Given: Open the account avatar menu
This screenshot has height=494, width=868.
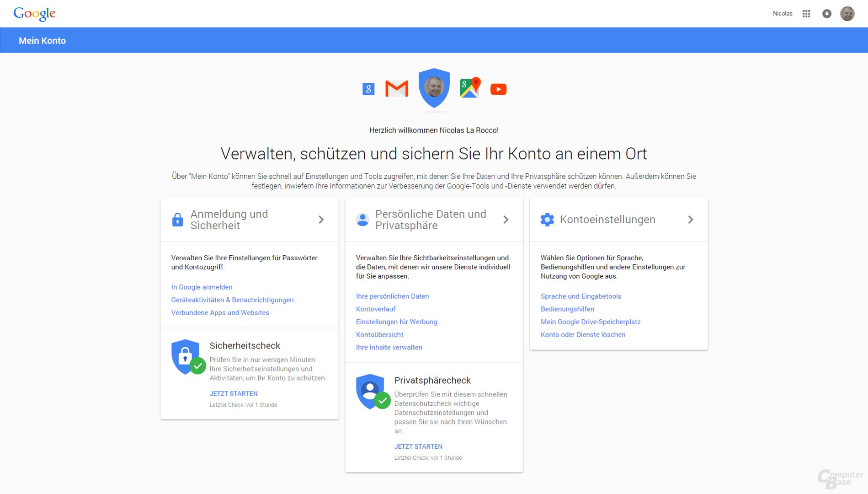Looking at the screenshot, I should coord(847,14).
